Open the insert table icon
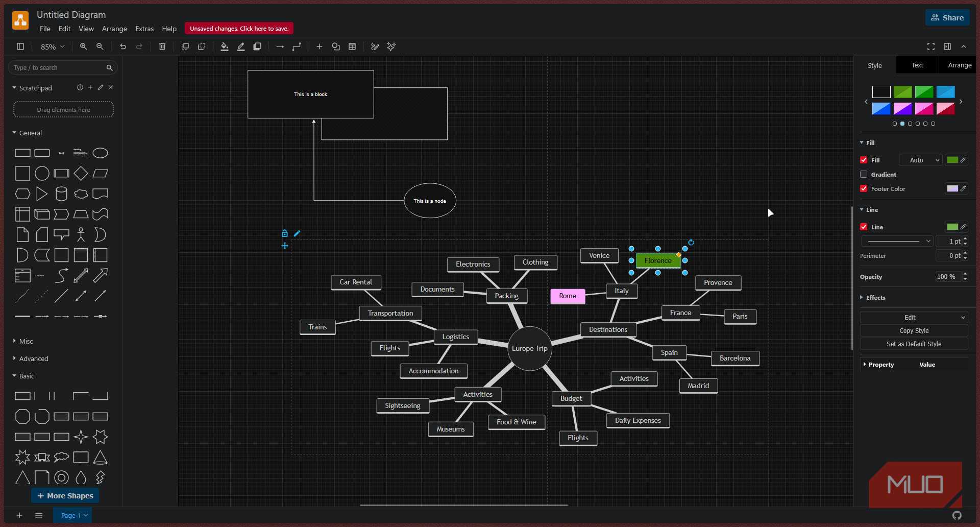The width and height of the screenshot is (980, 527). pyautogui.click(x=352, y=46)
